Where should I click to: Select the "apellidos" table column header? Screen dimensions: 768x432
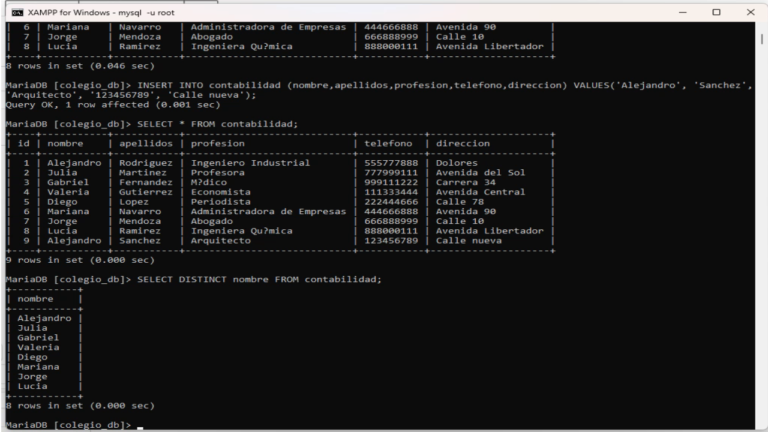(145, 144)
